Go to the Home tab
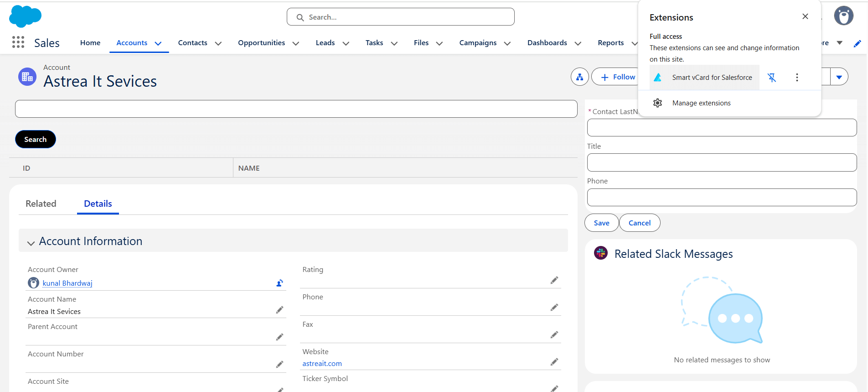 (x=90, y=43)
